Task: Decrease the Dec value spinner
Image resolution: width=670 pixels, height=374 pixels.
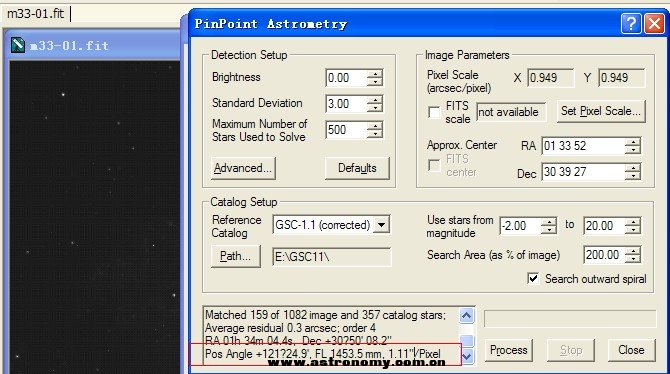Action: [633, 176]
